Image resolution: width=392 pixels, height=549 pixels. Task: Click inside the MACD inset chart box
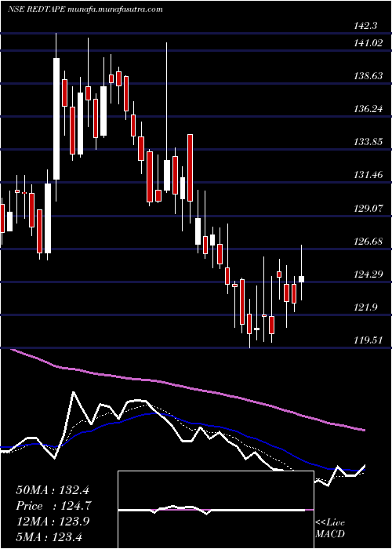pyautogui.click(x=216, y=510)
